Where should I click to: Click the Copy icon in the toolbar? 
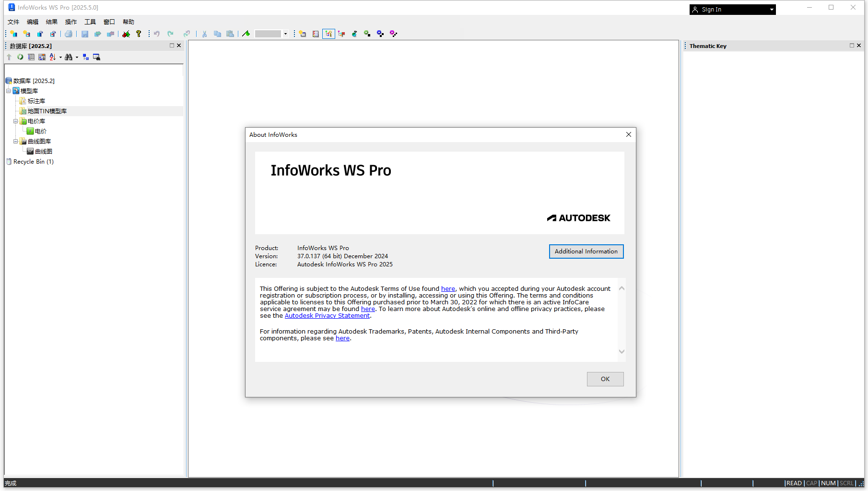[217, 34]
